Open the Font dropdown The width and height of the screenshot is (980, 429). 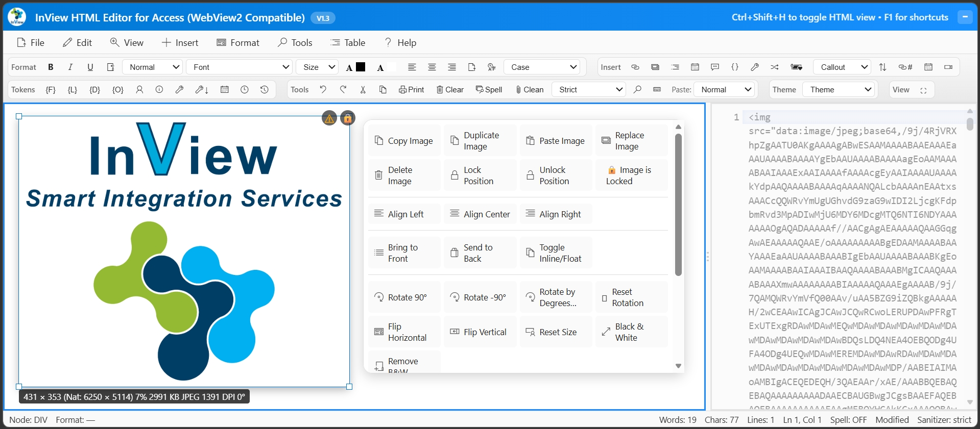[239, 67]
